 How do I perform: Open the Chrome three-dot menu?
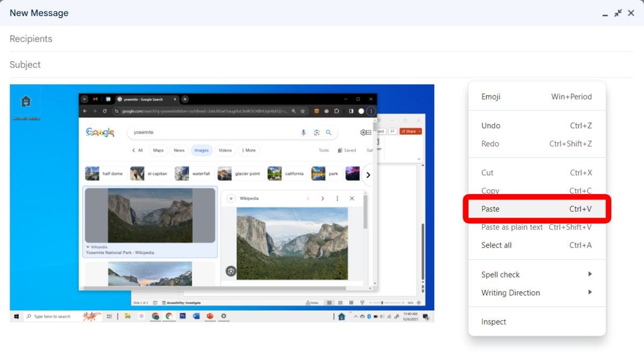pos(370,111)
